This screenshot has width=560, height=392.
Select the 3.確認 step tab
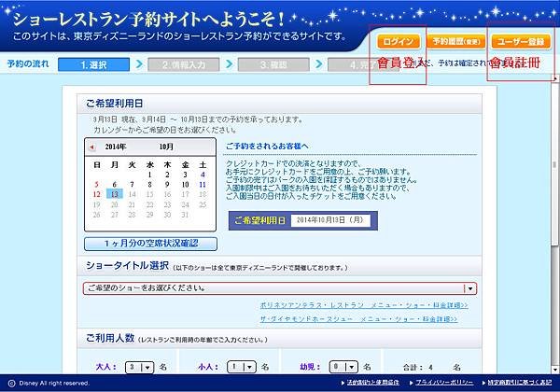coord(273,65)
